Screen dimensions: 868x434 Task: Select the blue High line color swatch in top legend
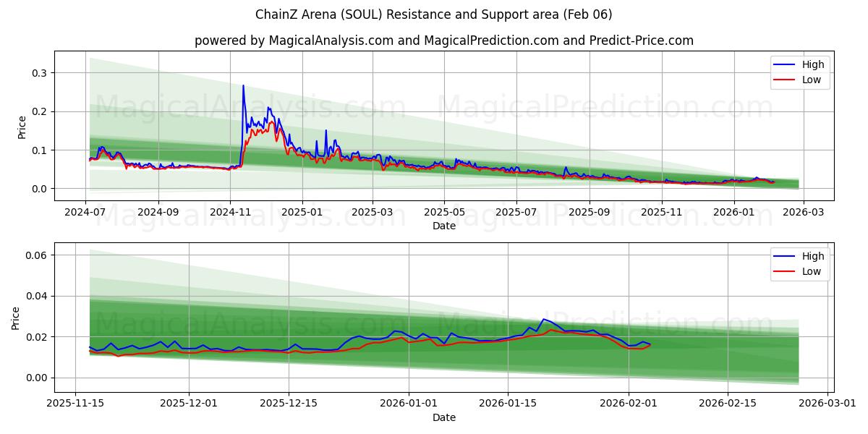tap(783, 64)
